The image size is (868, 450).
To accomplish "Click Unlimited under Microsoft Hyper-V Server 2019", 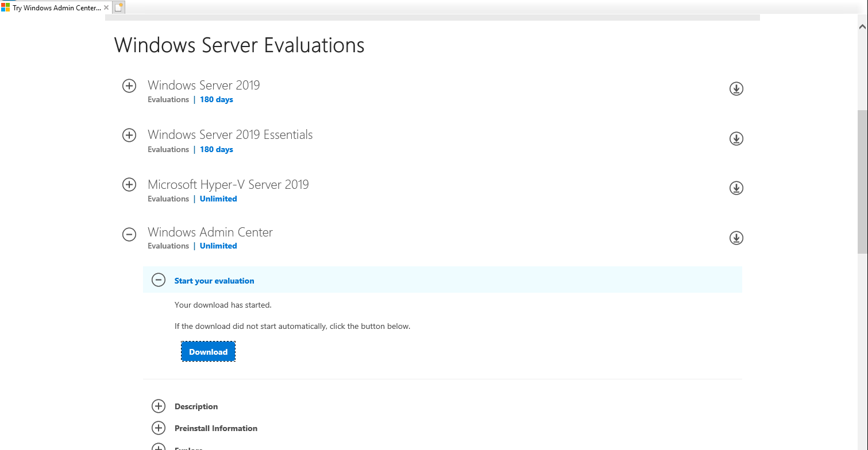I will (x=218, y=199).
